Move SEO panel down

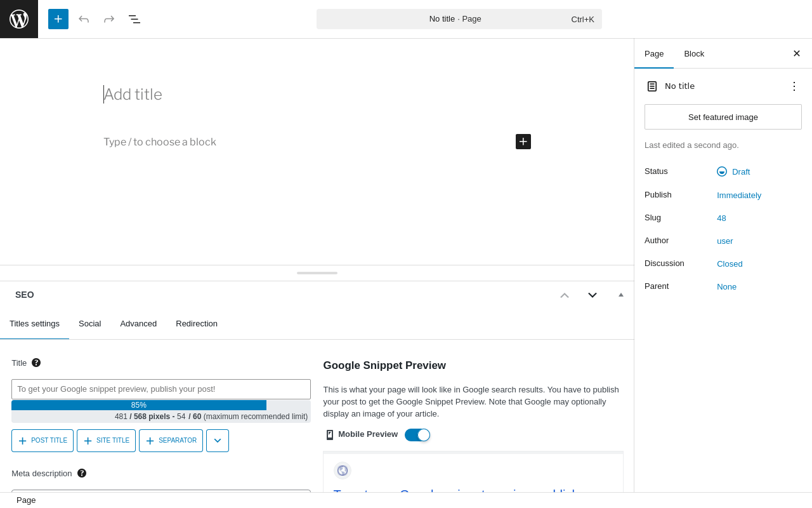[593, 295]
